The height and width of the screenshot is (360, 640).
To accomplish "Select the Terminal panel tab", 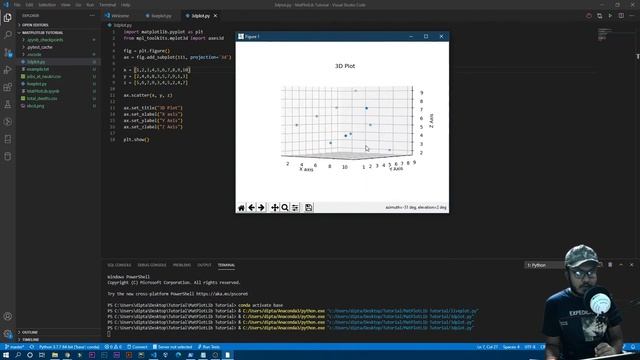I will pos(226,265).
